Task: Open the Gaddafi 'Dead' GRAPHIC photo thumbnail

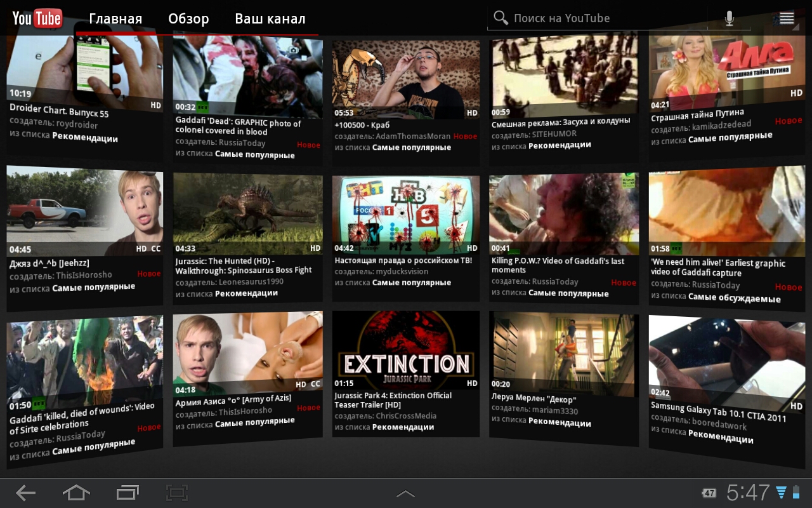Action: 247,76
